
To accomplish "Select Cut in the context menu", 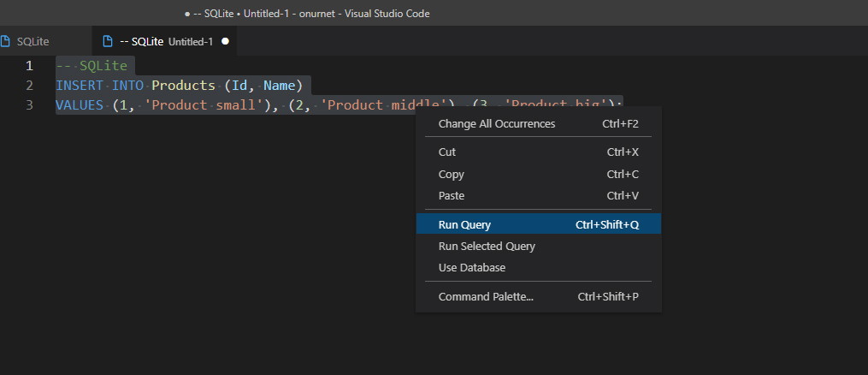I will pyautogui.click(x=538, y=152).
